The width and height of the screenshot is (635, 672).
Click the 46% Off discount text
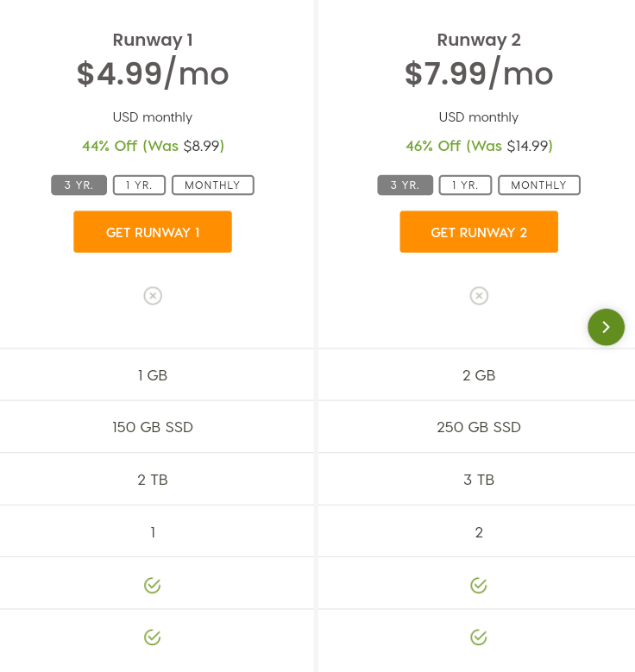[433, 146]
